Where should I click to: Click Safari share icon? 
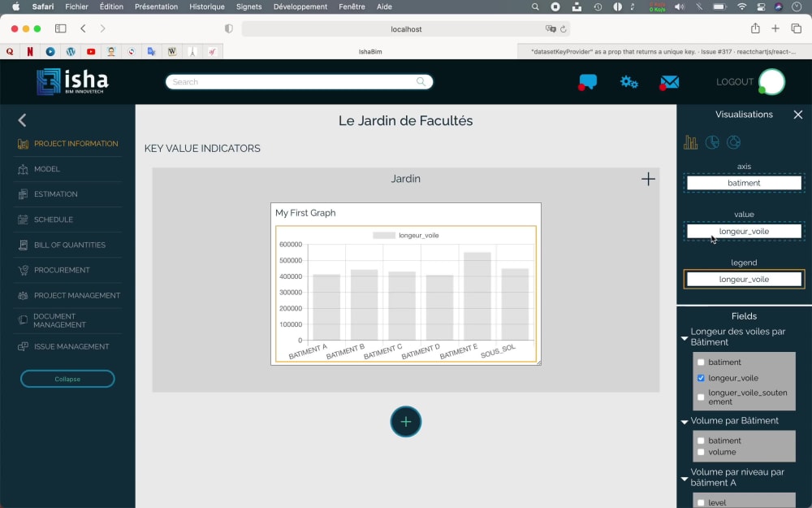(755, 28)
